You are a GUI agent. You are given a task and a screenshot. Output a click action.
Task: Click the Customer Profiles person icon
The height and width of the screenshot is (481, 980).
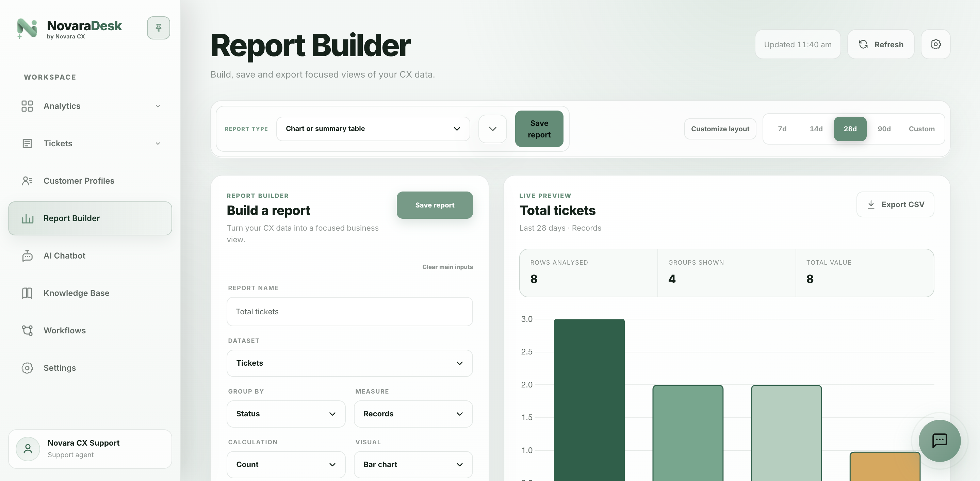(x=27, y=181)
